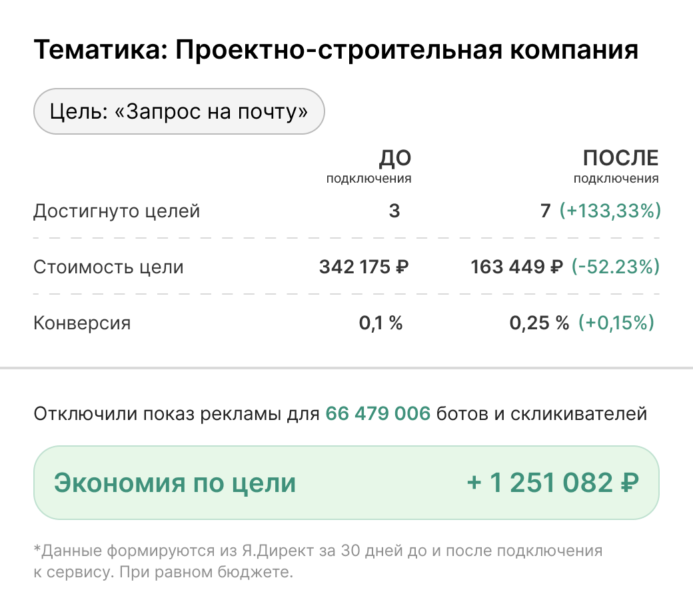Viewport: 693px width, 616px height.
Task: Select the Конверсия row label
Action: [x=82, y=323]
